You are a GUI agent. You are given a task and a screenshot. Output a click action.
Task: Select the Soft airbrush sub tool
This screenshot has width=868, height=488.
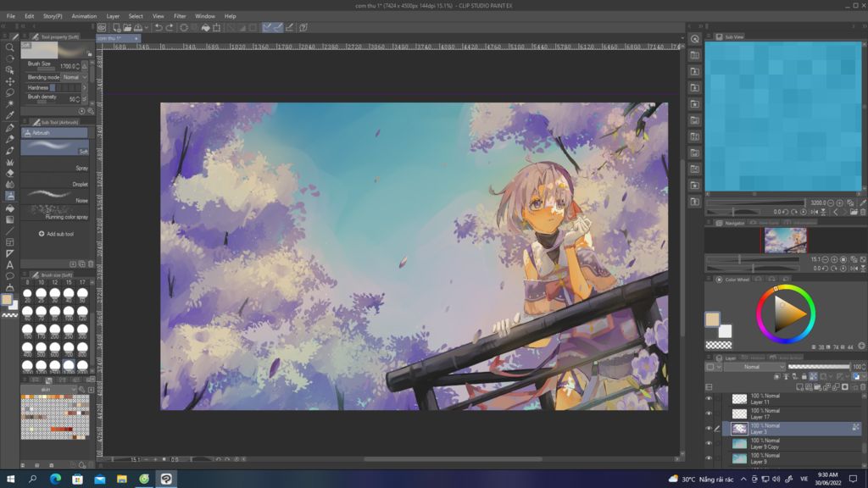[55, 147]
